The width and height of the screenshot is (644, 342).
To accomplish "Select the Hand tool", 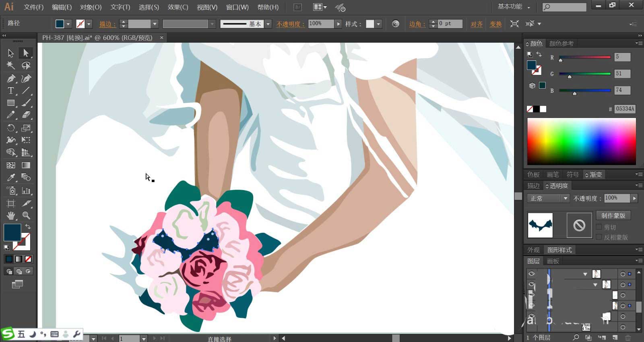I will (11, 216).
